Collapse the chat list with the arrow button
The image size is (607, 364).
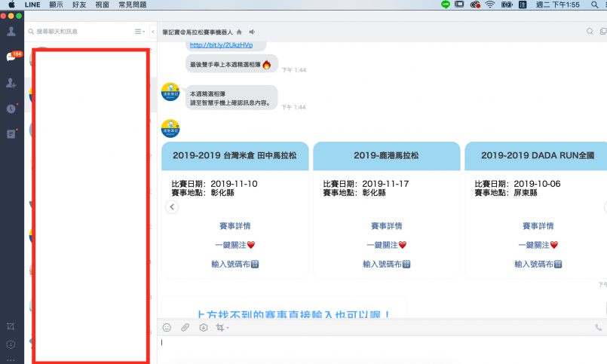click(153, 32)
